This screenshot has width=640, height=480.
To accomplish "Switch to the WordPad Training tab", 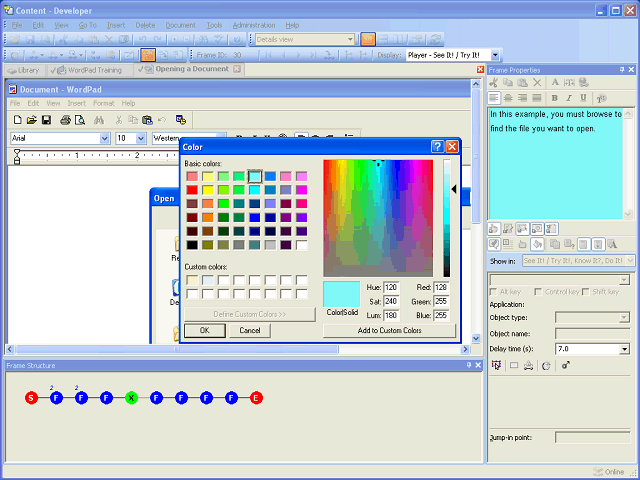I will [x=90, y=70].
